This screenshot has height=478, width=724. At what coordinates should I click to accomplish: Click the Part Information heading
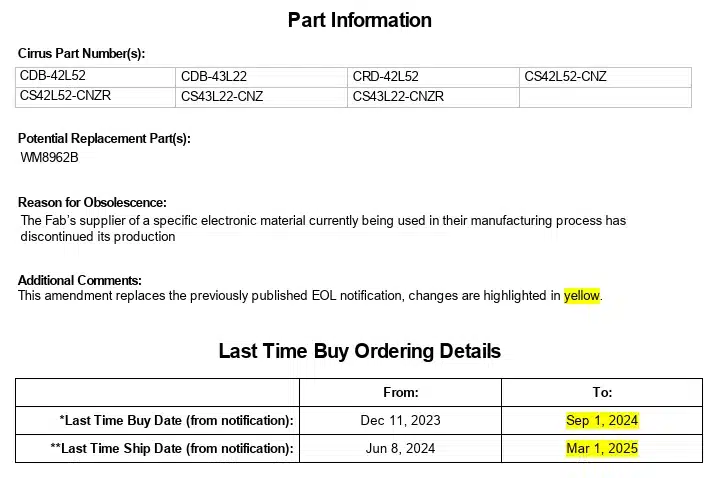(360, 20)
